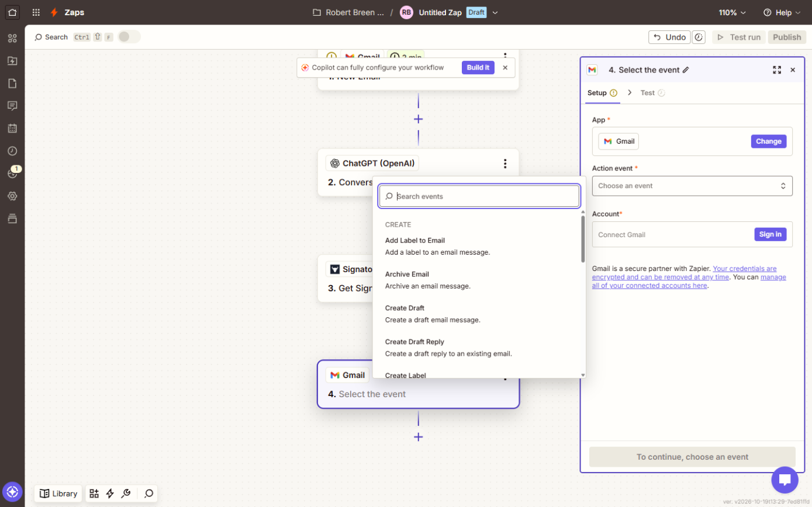Expand the Untitled Zap title chevron

[x=495, y=12]
